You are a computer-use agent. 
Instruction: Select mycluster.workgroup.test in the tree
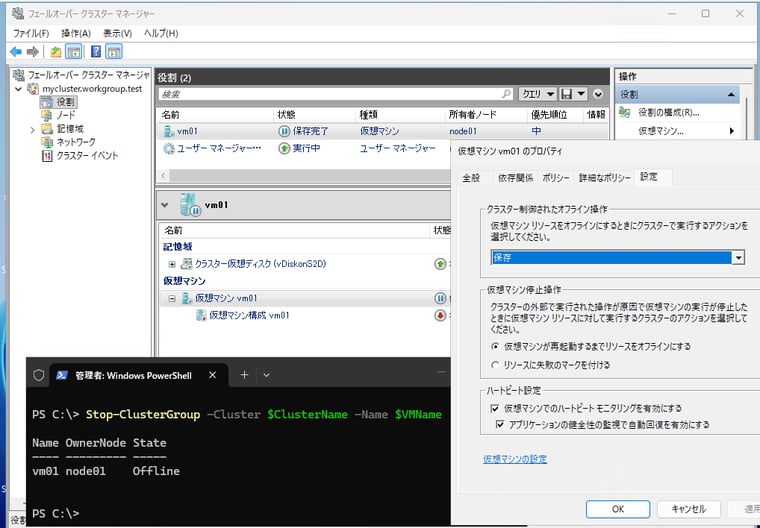point(92,89)
